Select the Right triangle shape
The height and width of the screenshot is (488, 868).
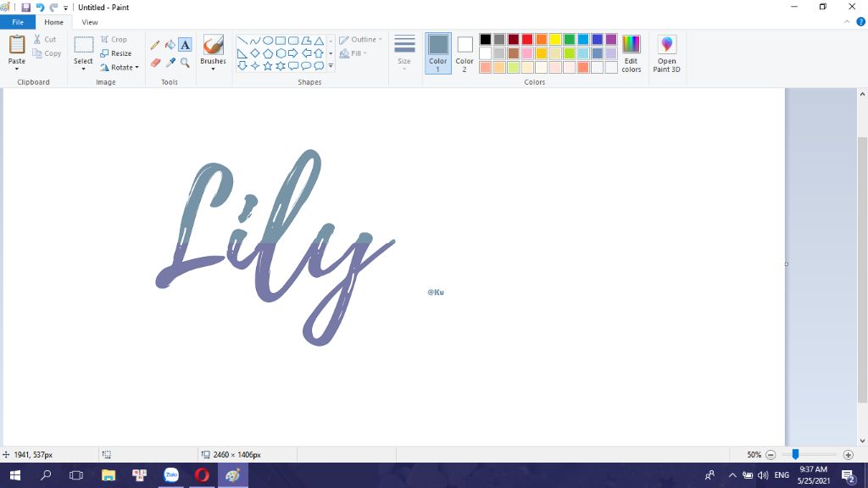click(x=242, y=53)
